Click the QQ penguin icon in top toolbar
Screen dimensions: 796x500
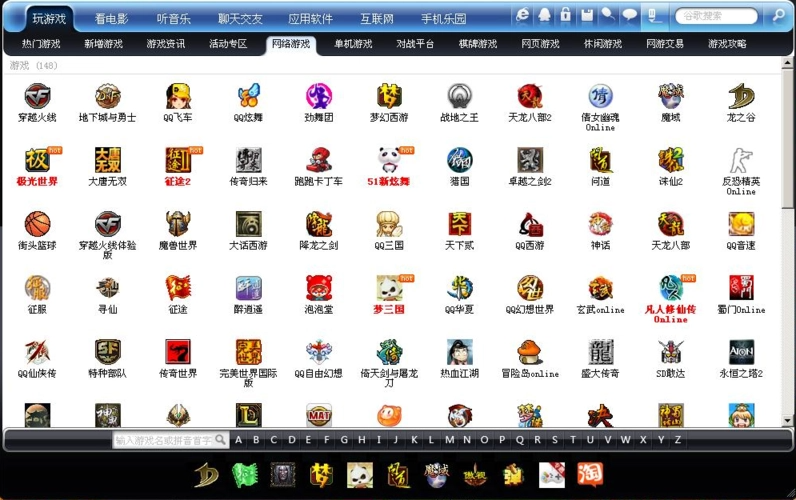click(544, 15)
